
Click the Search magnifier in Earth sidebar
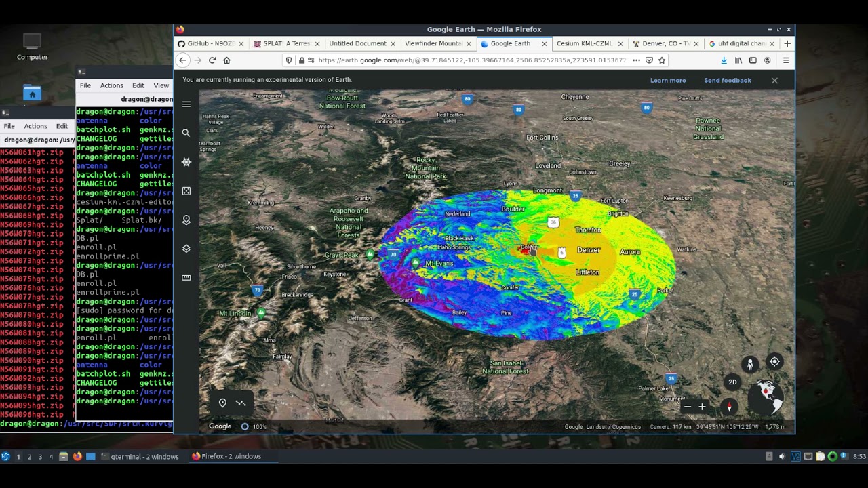tap(186, 133)
